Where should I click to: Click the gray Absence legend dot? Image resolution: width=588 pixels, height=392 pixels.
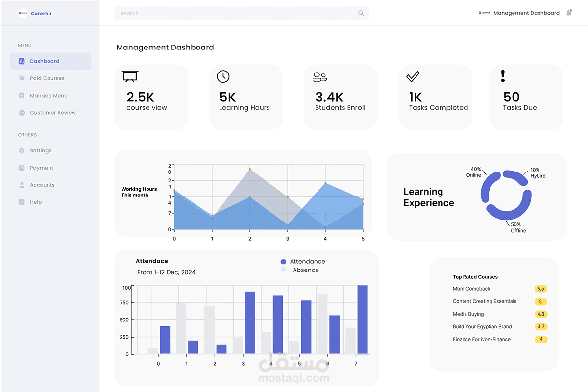(x=283, y=270)
